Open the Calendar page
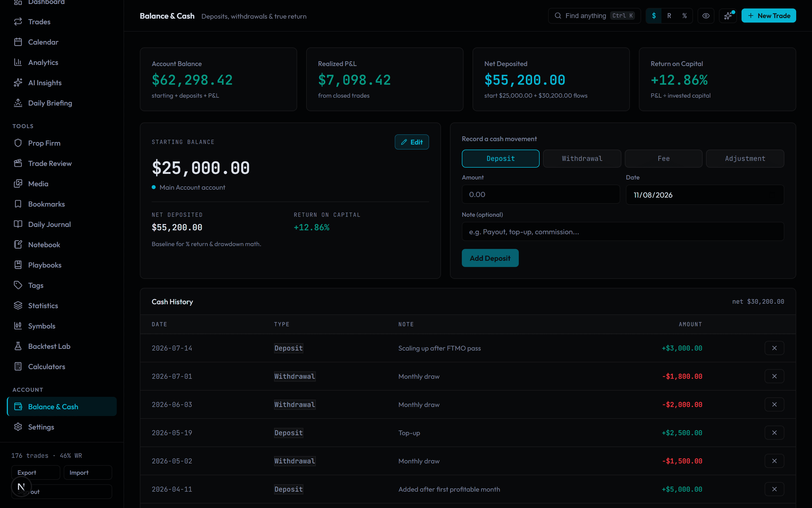 coord(62,42)
